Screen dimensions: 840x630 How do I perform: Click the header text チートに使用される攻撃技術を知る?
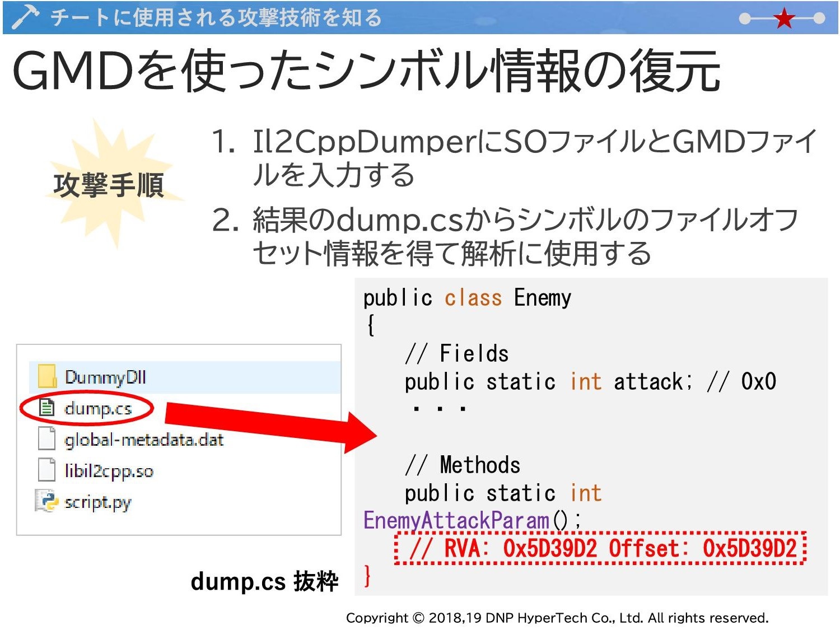pyautogui.click(x=216, y=17)
